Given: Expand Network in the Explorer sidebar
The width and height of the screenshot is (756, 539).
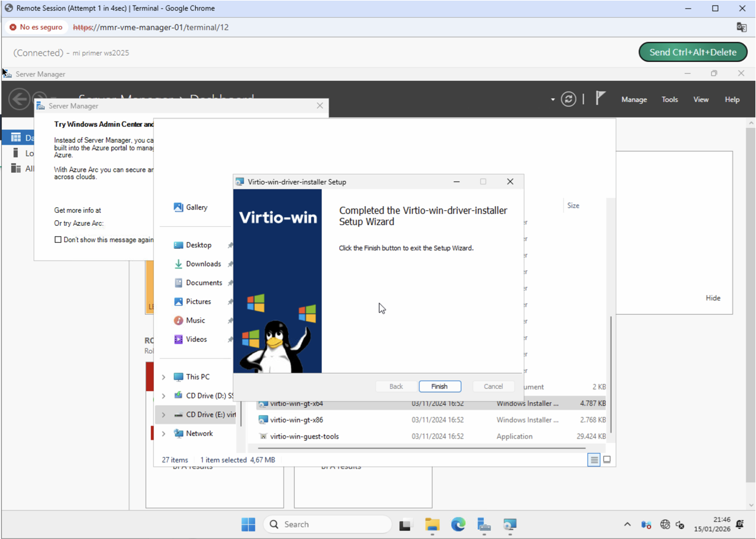Looking at the screenshot, I should pos(163,433).
